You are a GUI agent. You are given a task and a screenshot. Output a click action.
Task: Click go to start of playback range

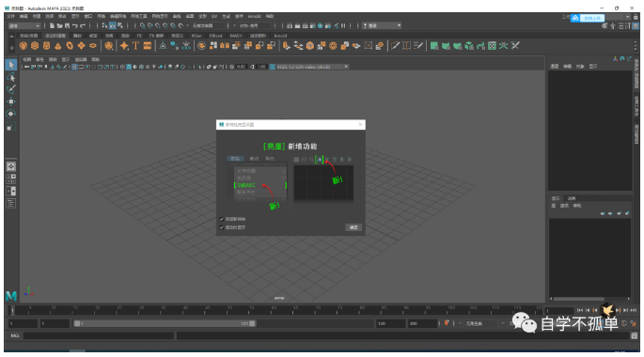[x=579, y=311]
